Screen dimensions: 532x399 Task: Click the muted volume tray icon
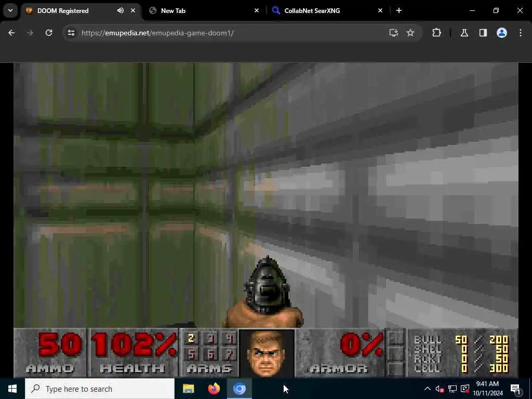(x=440, y=389)
